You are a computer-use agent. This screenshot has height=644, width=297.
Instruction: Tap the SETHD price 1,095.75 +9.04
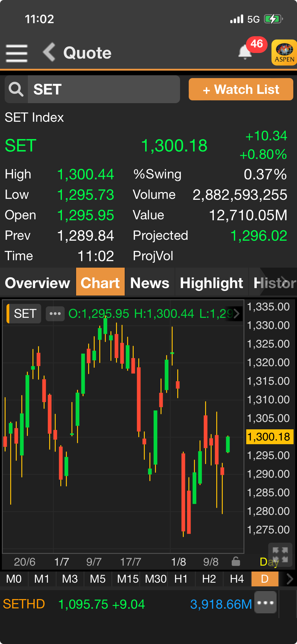click(x=101, y=604)
